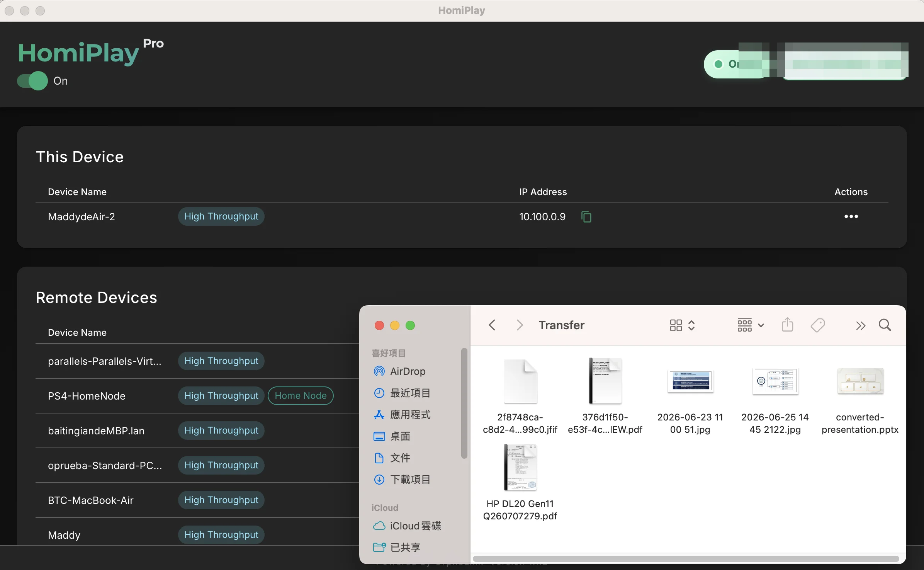
Task: Switch the Finder icon view mode selector
Action: tap(682, 325)
